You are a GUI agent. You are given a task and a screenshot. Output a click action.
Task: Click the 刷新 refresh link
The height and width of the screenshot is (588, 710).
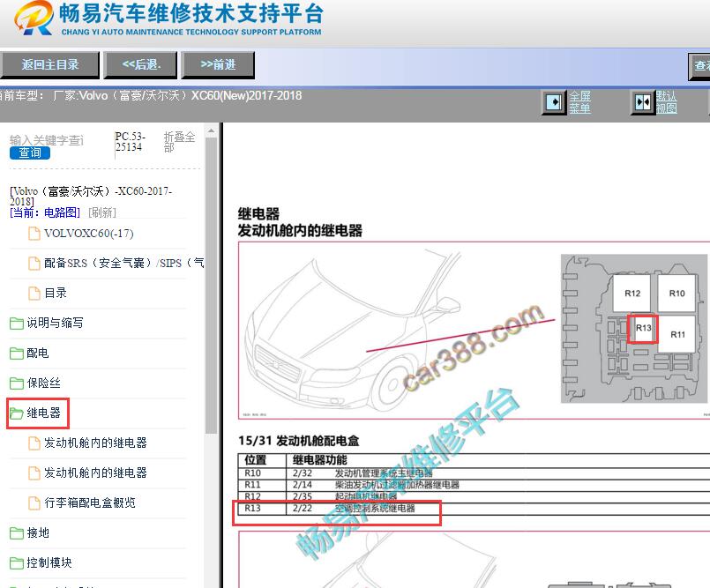tap(102, 212)
